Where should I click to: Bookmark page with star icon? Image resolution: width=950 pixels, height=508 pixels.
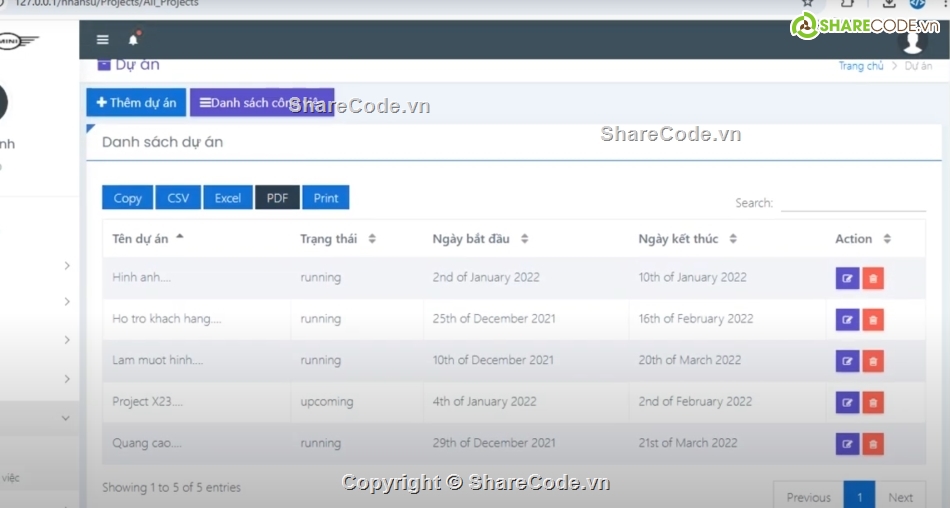808,3
